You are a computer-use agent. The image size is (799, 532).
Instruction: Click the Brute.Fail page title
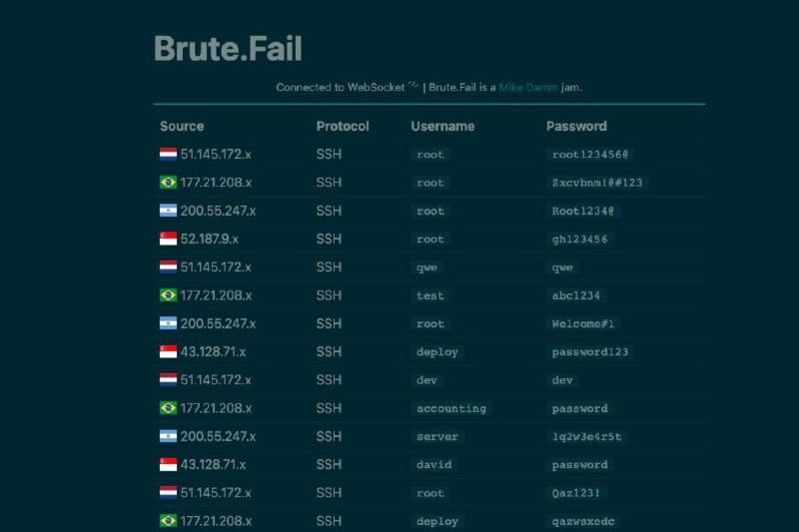click(x=228, y=49)
